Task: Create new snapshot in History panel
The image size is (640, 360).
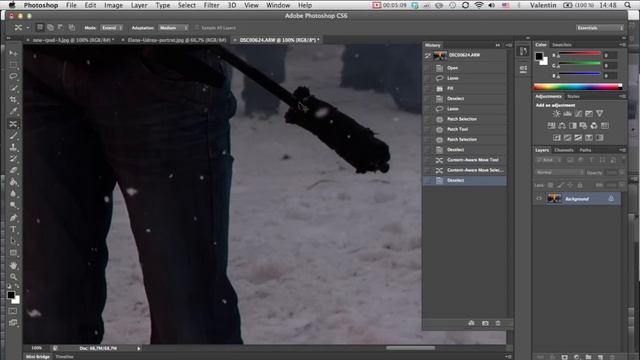Action: (x=485, y=323)
